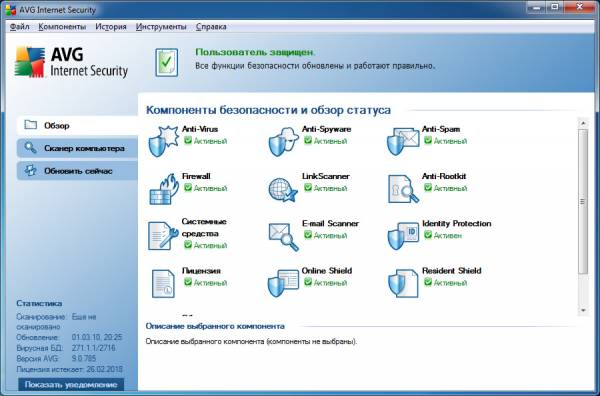Open the Resident Shield icon
This screenshot has height=396, width=600.
pos(403,283)
